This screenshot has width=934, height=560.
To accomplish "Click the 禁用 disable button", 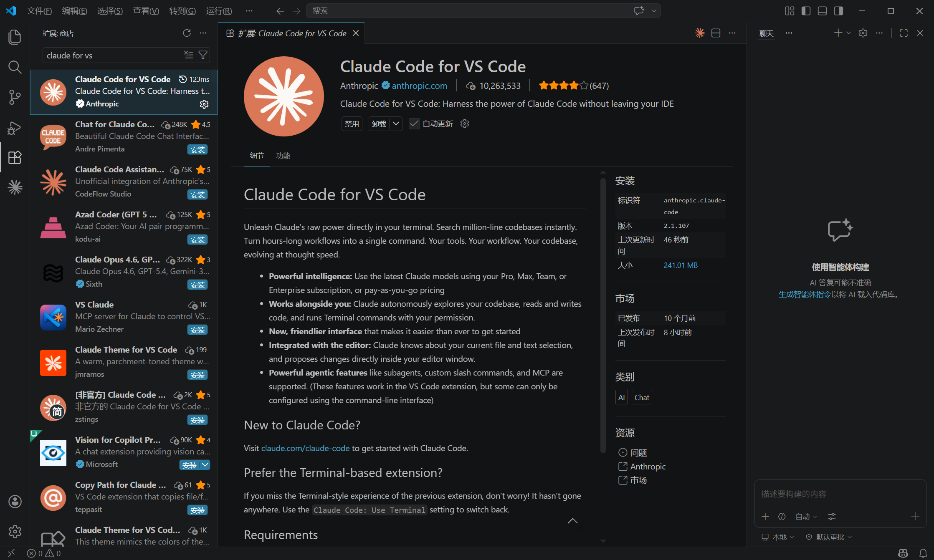I will [352, 124].
